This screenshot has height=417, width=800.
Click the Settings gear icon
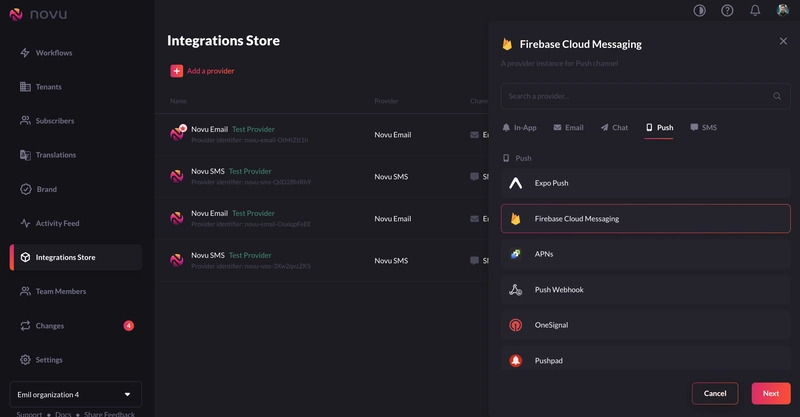click(x=25, y=360)
